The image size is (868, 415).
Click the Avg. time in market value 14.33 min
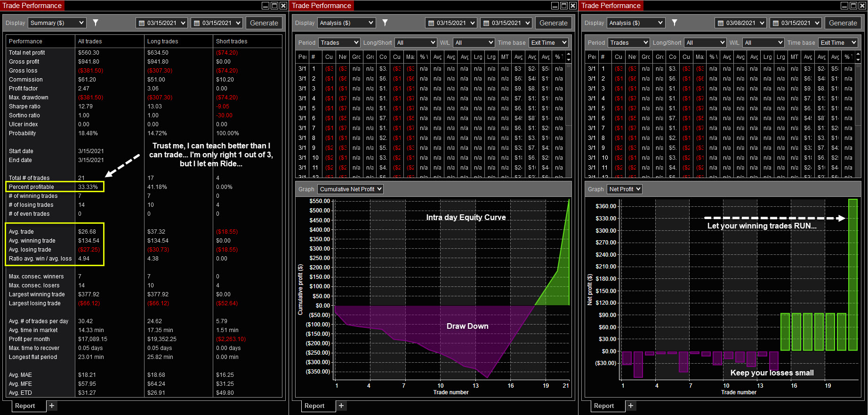pos(91,330)
